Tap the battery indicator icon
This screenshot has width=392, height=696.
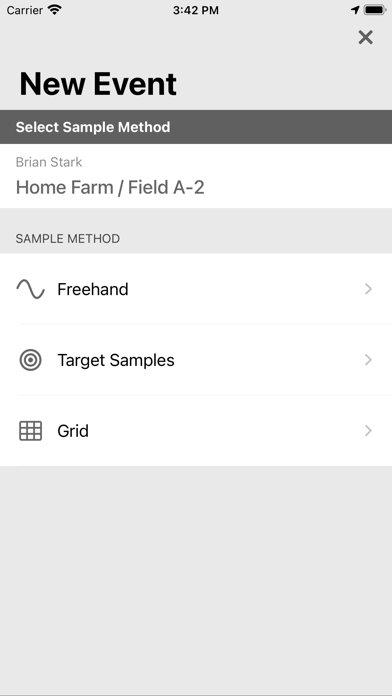[x=375, y=10]
